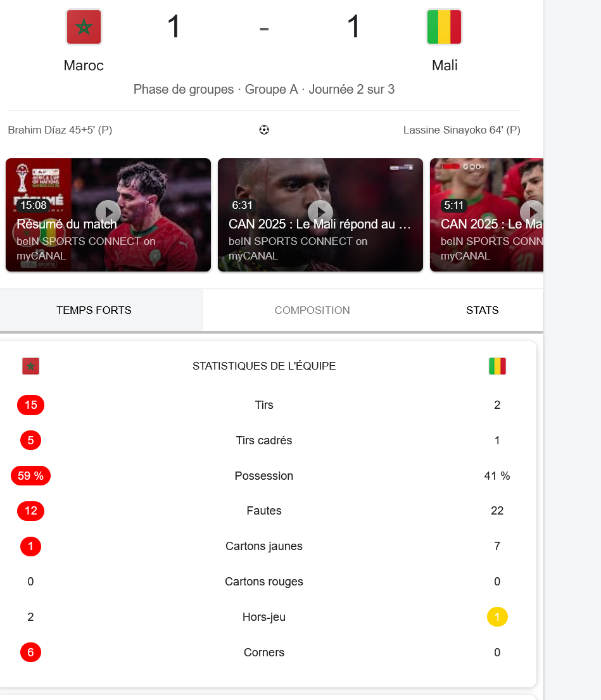601x700 pixels.
Task: Play the Résumé du match video
Action: pyautogui.click(x=108, y=211)
